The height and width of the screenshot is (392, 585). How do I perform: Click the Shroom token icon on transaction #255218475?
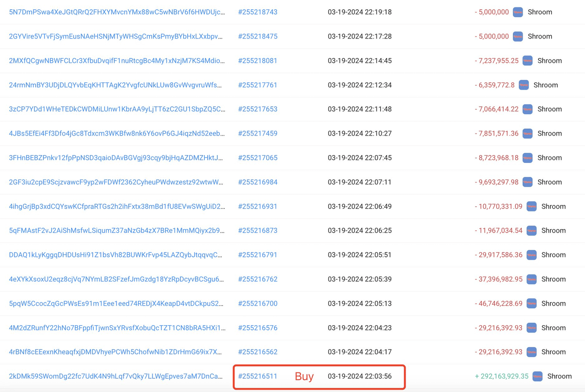click(518, 36)
